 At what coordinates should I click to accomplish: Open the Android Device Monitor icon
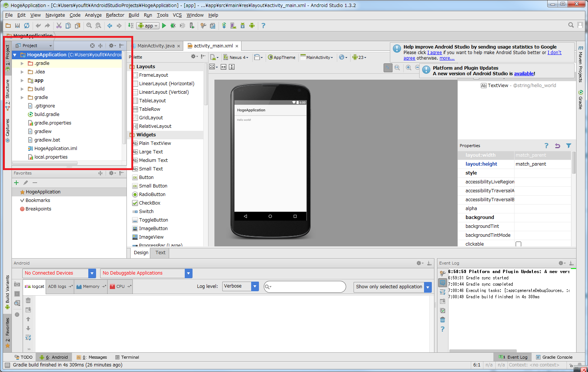[x=252, y=26]
